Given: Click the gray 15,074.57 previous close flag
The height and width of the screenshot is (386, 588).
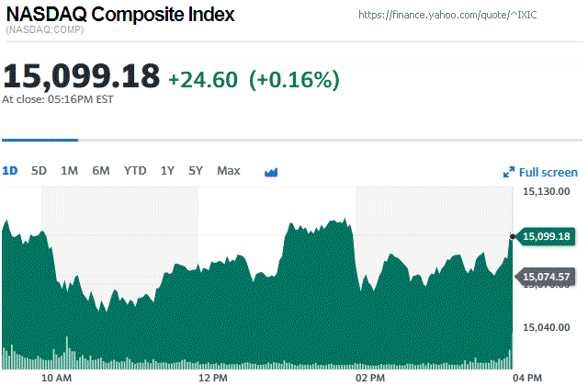Looking at the screenshot, I should pos(546,276).
